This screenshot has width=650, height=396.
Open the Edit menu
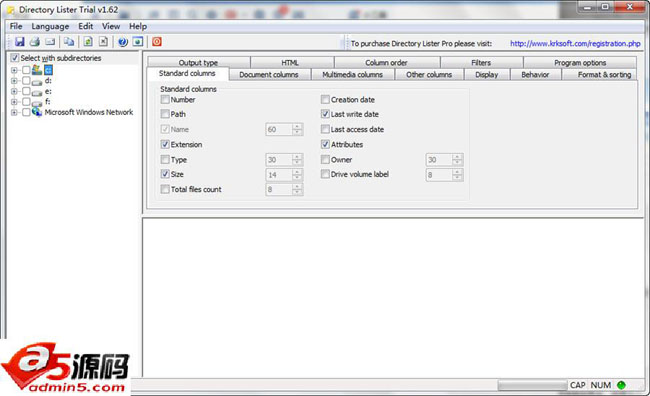pos(85,26)
